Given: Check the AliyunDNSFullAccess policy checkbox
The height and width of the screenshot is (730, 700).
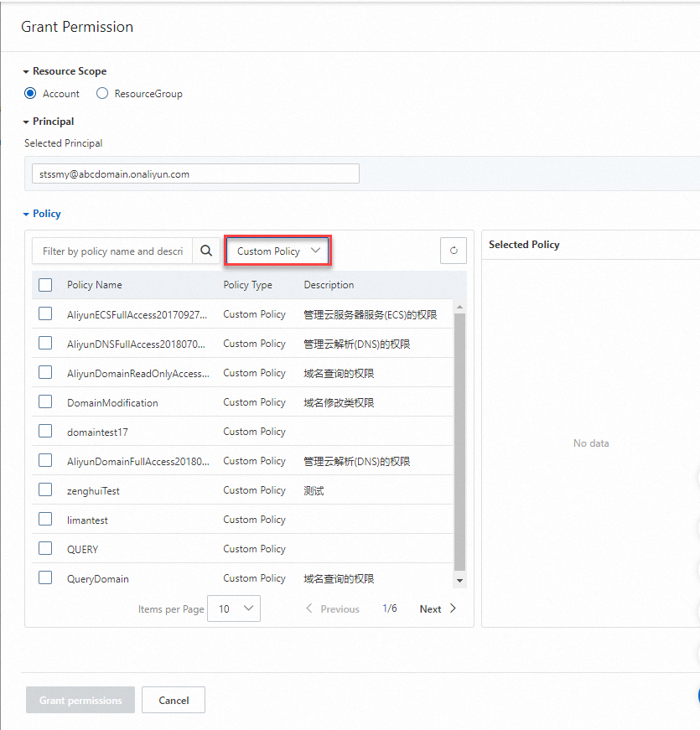Looking at the screenshot, I should (45, 343).
